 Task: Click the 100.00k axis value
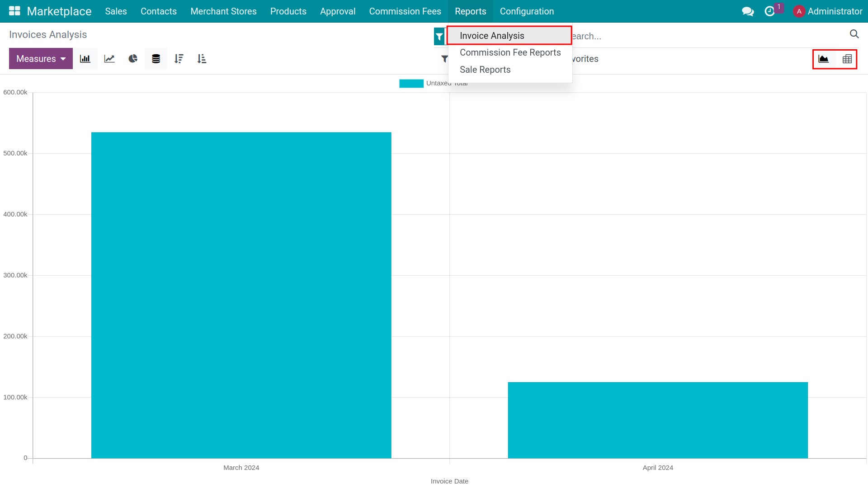[15, 397]
